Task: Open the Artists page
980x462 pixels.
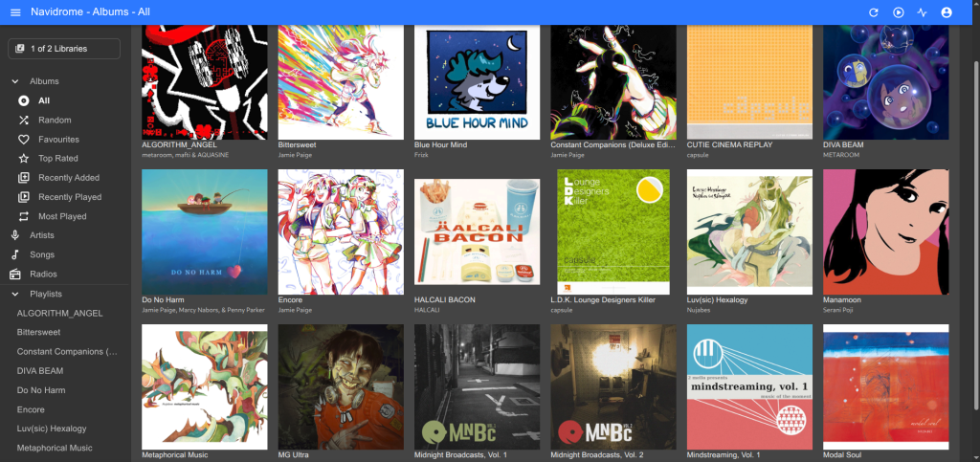Action: tap(42, 235)
